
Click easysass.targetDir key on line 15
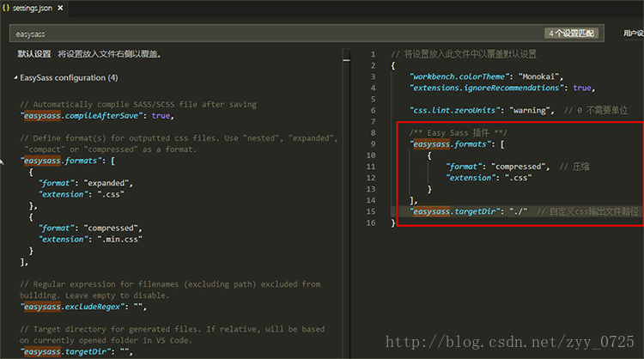(455, 211)
